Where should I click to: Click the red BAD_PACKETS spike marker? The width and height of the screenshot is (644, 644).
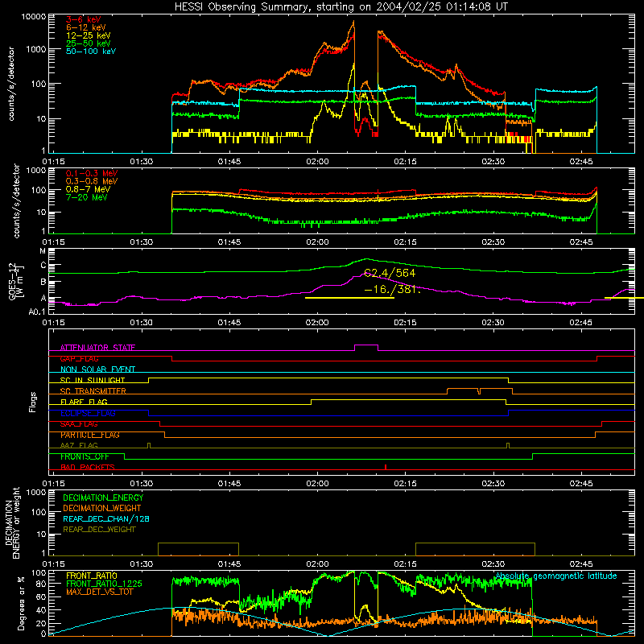pyautogui.click(x=386, y=467)
